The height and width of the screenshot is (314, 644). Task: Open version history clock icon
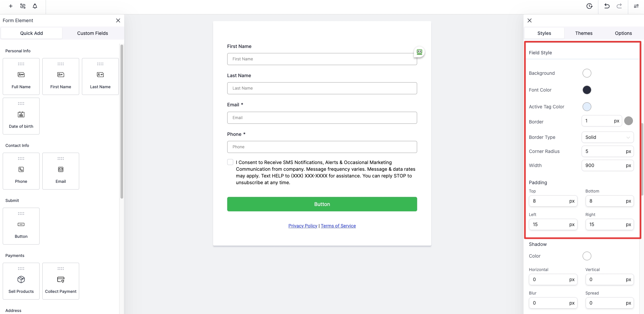[x=589, y=6]
